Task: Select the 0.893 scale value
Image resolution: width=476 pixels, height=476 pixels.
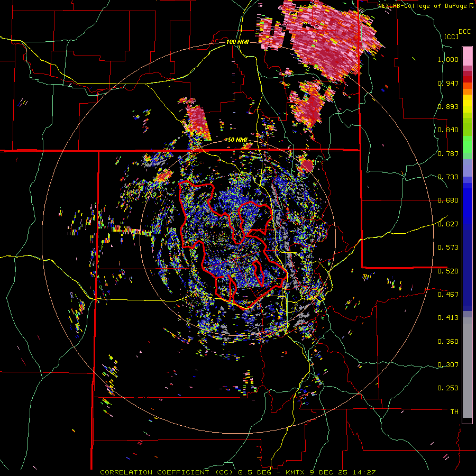Action: pyautogui.click(x=448, y=106)
